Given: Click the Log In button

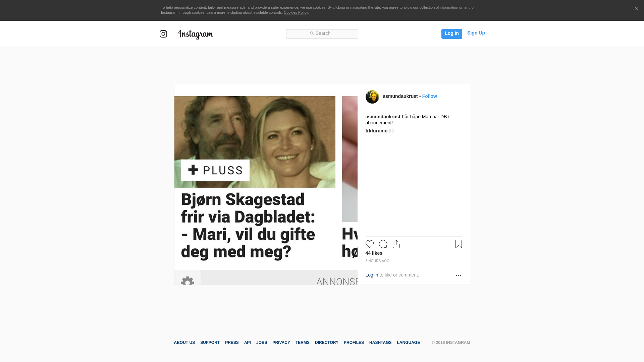Looking at the screenshot, I should [451, 34].
